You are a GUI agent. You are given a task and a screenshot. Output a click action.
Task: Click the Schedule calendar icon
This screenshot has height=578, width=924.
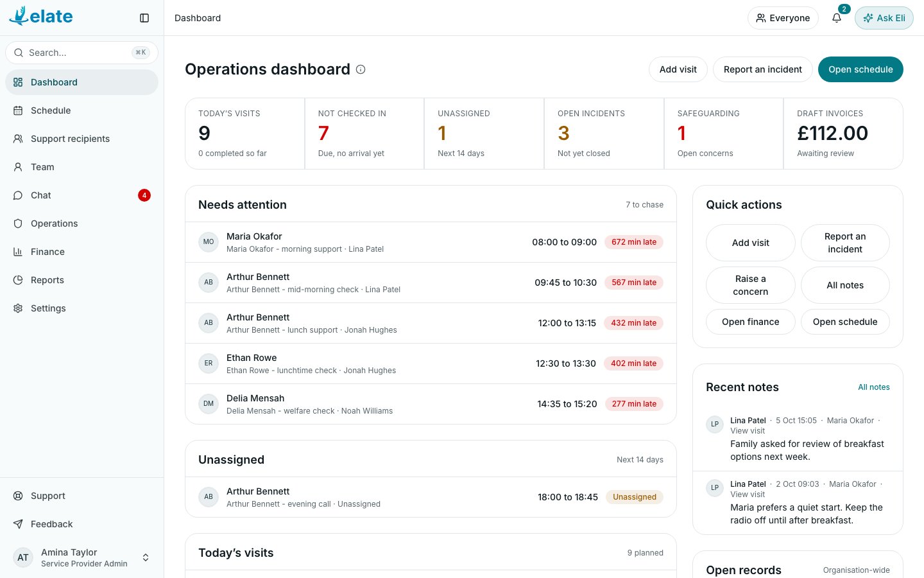[x=18, y=110]
